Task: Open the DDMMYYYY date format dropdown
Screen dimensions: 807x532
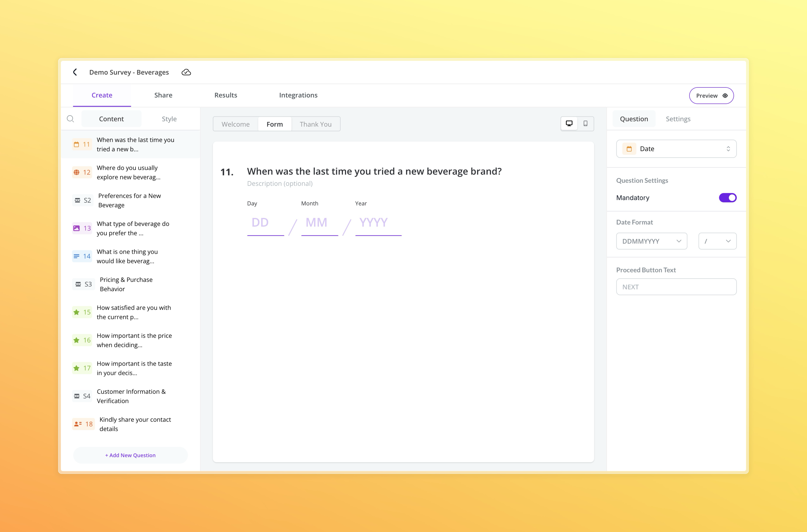Action: [x=652, y=241]
